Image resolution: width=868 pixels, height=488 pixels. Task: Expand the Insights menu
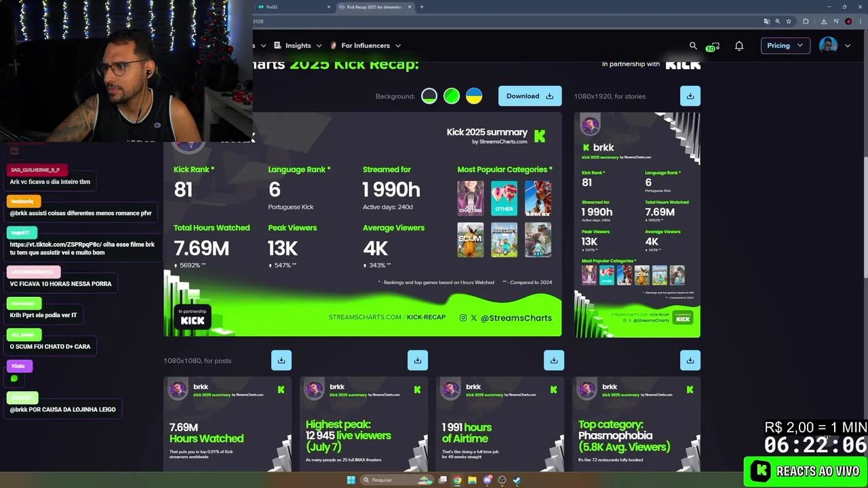[298, 45]
